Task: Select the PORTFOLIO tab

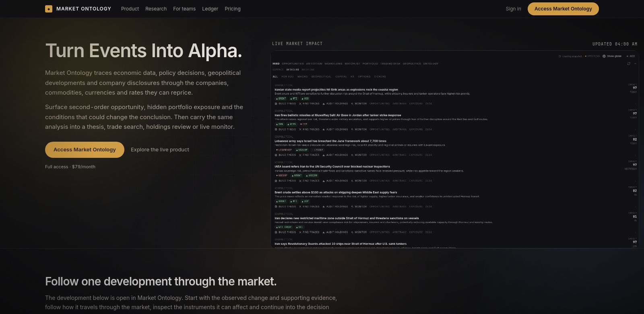Action: tap(370, 64)
